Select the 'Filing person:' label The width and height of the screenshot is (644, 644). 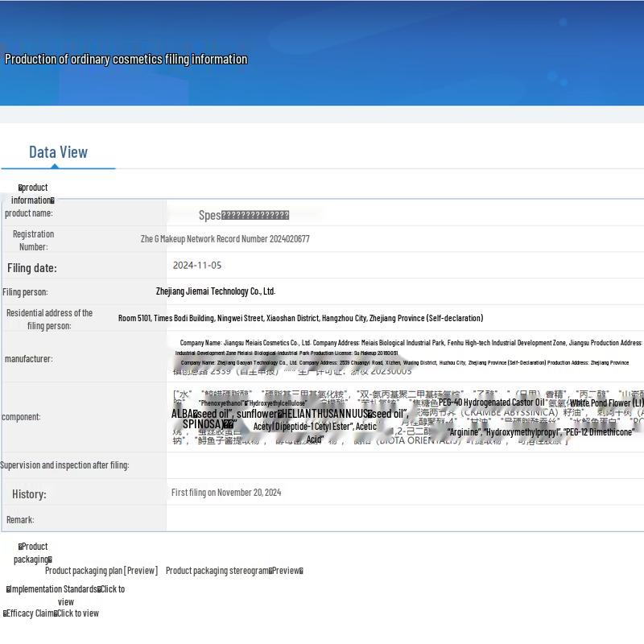point(25,292)
